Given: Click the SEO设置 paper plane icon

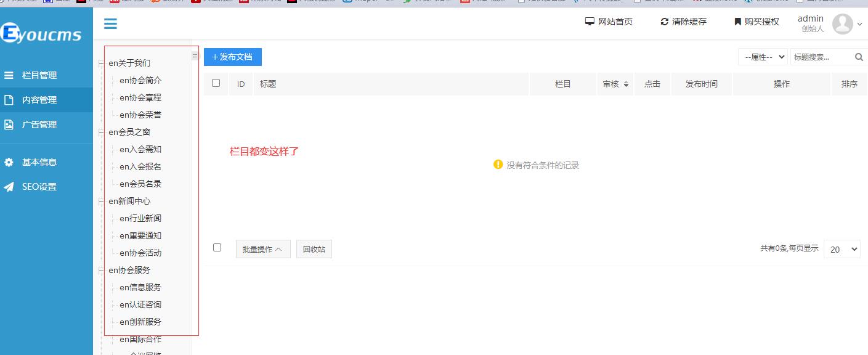Looking at the screenshot, I should tap(9, 187).
